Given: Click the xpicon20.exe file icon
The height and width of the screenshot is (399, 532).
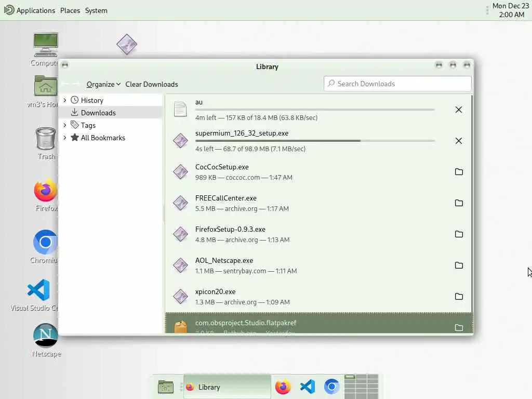Looking at the screenshot, I should click(180, 297).
